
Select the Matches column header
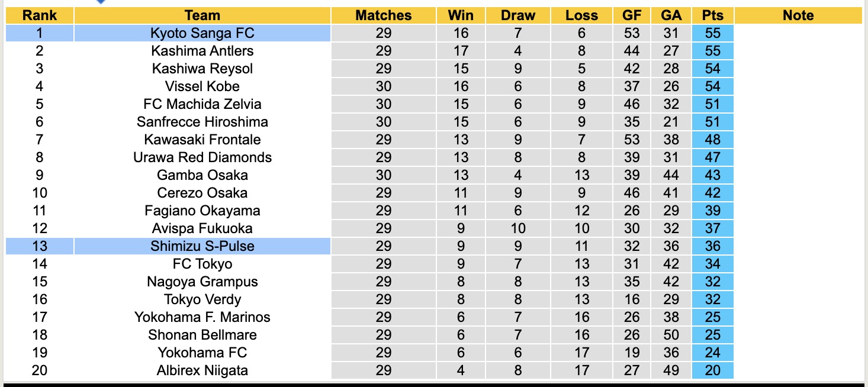(383, 15)
